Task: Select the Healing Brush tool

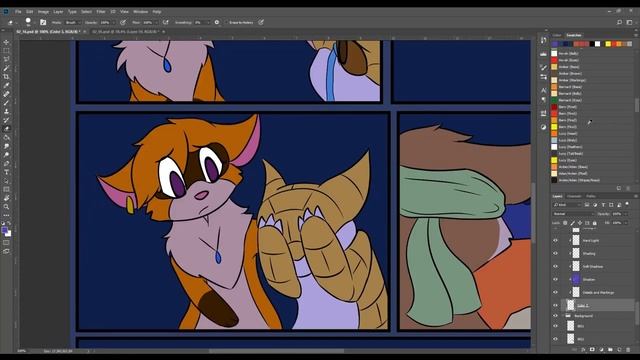Action: (6, 94)
